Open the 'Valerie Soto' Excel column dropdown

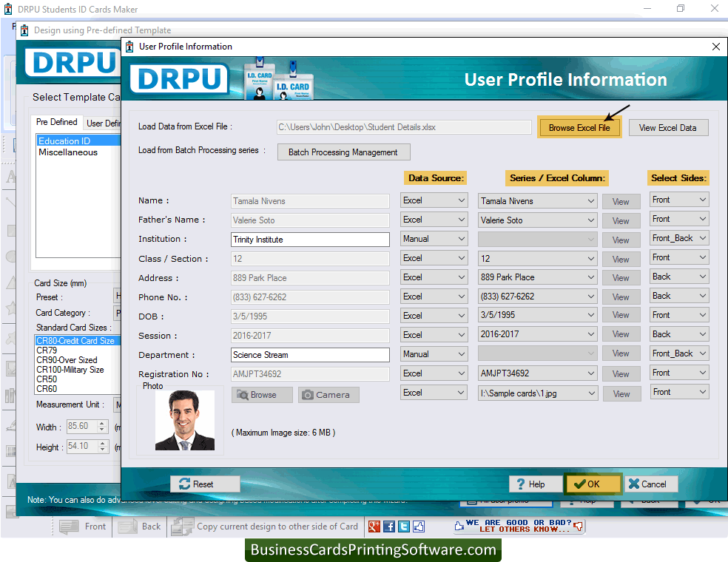coord(537,220)
